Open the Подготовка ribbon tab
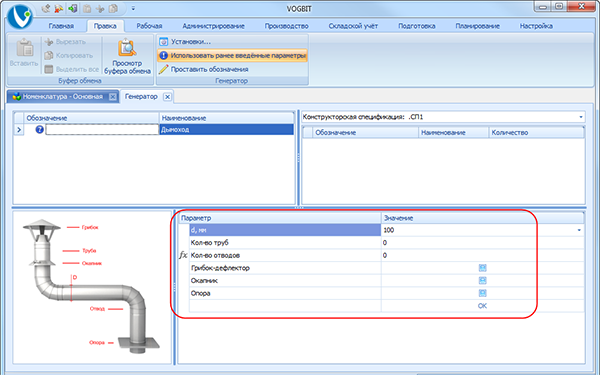Screen dimensions: 600x375 tap(417, 26)
